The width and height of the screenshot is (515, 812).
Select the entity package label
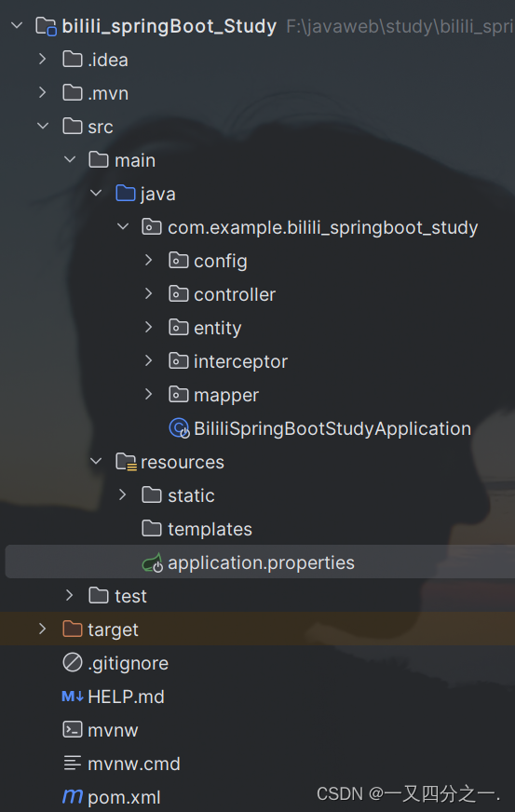218,329
